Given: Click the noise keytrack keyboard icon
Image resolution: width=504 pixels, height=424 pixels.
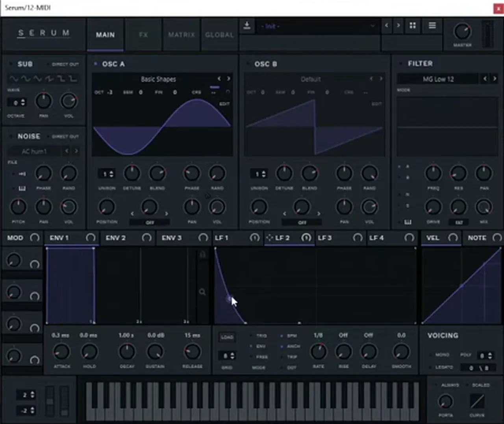Looking at the screenshot, I should click(x=22, y=188).
